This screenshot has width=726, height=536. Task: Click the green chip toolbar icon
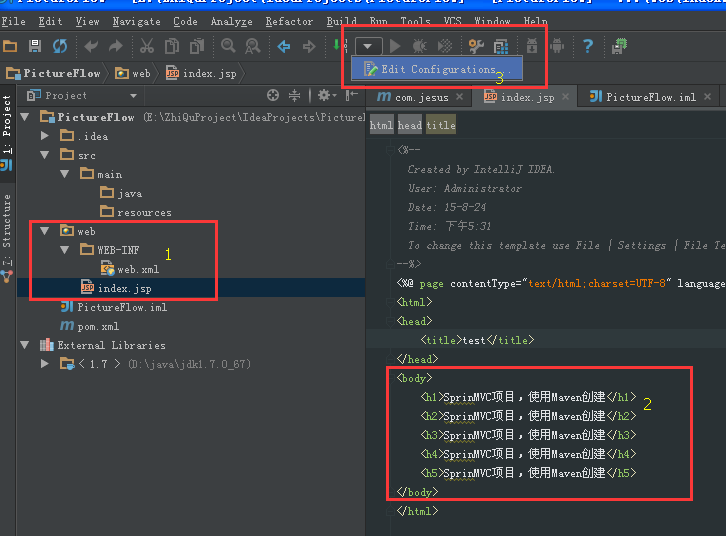pos(619,46)
